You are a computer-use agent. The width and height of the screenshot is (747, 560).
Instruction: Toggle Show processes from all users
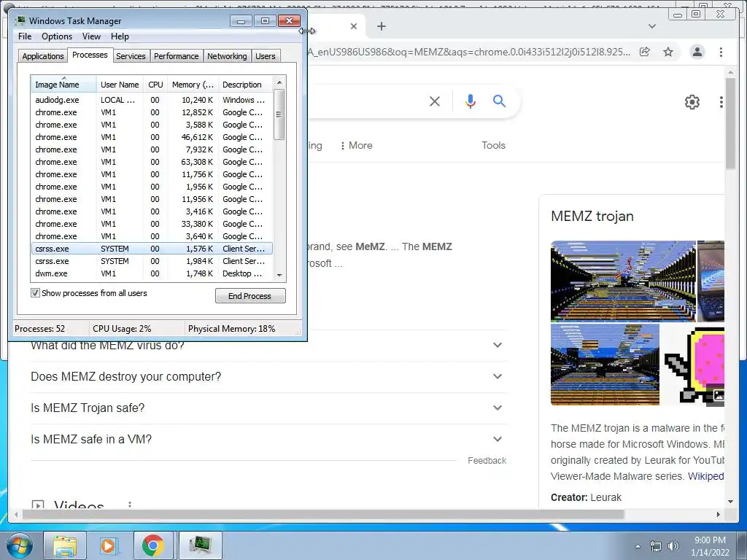(x=35, y=293)
